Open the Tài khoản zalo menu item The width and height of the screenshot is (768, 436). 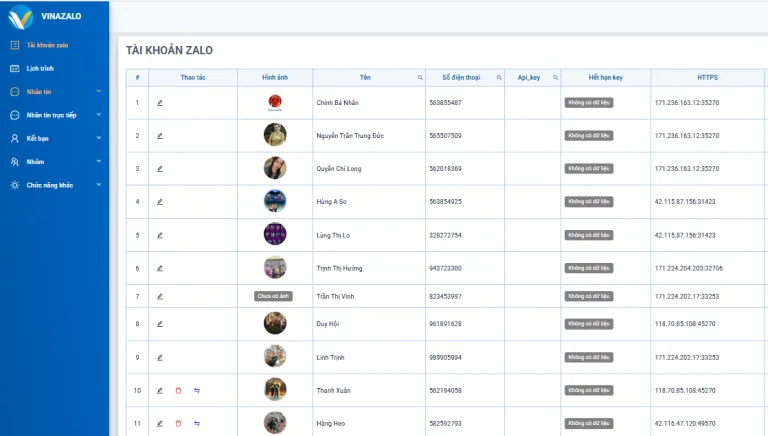(x=47, y=45)
